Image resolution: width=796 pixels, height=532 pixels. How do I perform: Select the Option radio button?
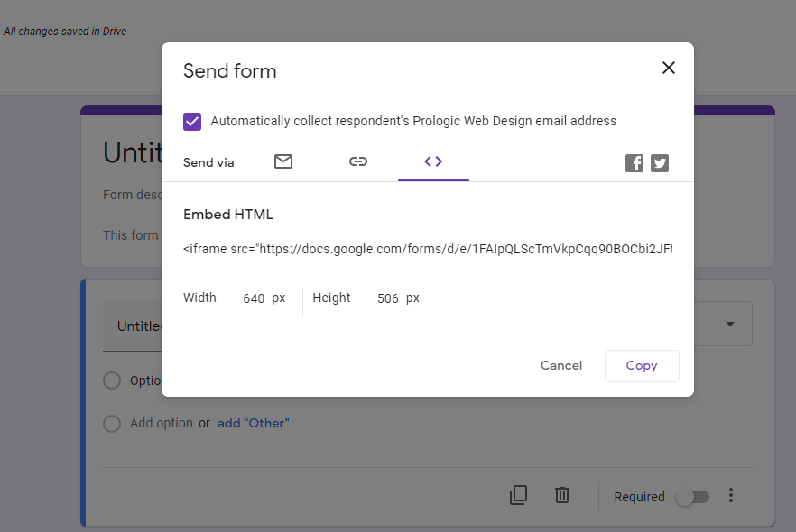112,381
